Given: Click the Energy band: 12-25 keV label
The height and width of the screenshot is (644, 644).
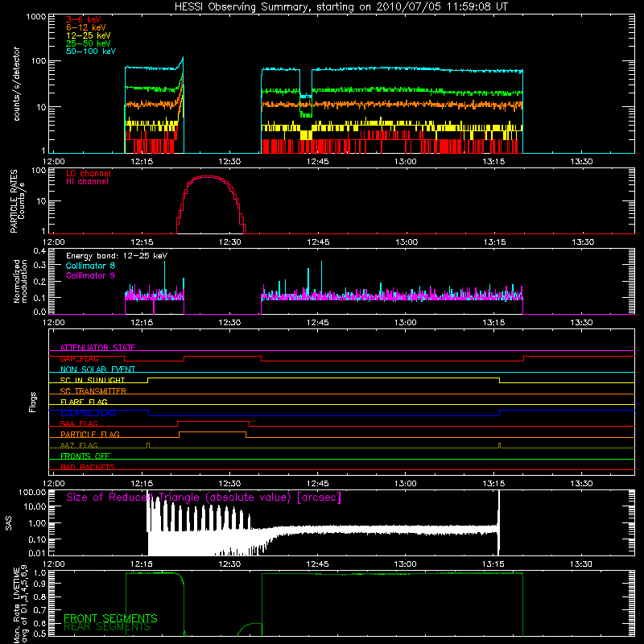Looking at the screenshot, I should 117,256.
